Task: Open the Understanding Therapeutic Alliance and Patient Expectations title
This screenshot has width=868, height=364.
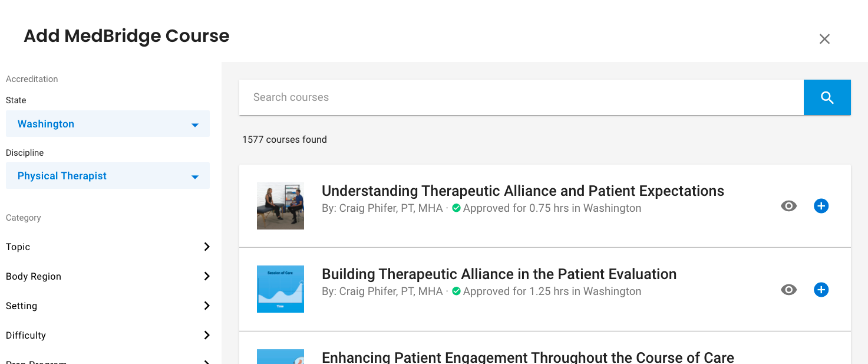Action: pyautogui.click(x=523, y=191)
